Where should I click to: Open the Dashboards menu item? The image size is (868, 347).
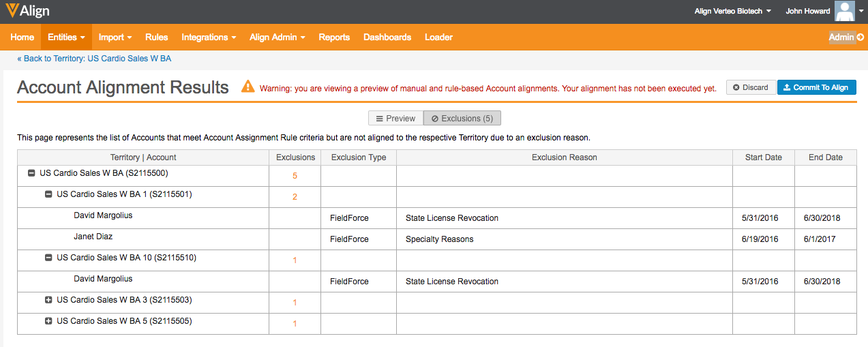click(x=387, y=37)
